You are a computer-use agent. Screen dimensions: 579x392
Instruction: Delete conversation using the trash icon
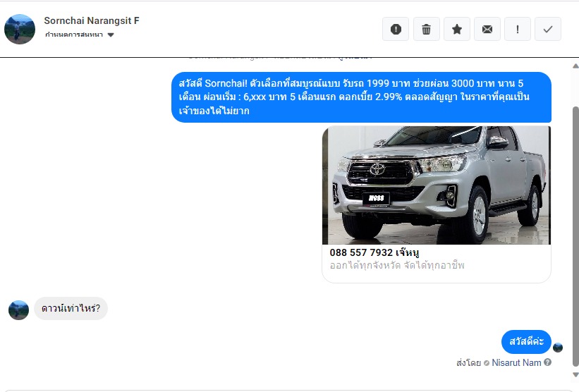pos(426,29)
